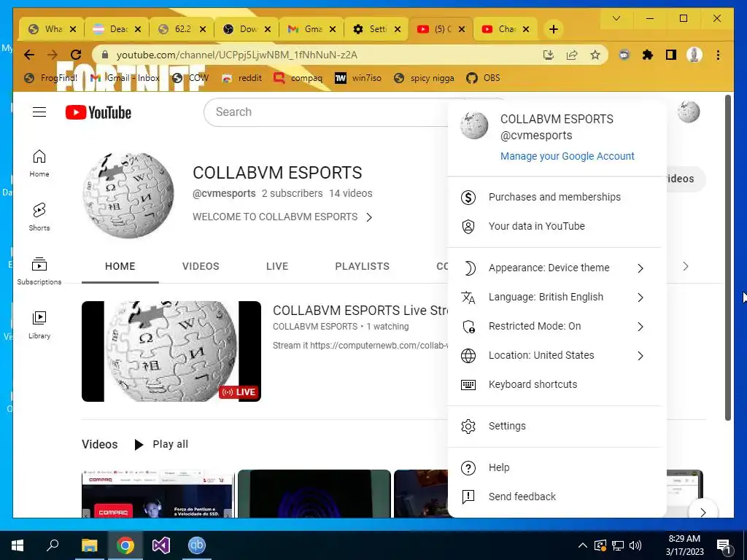Screen dimensions: 747x560
Task: Open Visual Studio from taskbar
Action: 161,545
